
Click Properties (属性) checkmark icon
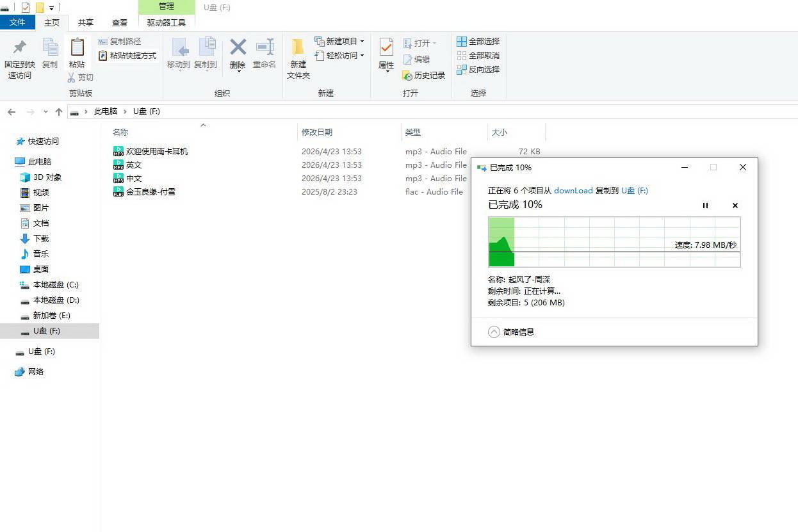pos(386,47)
